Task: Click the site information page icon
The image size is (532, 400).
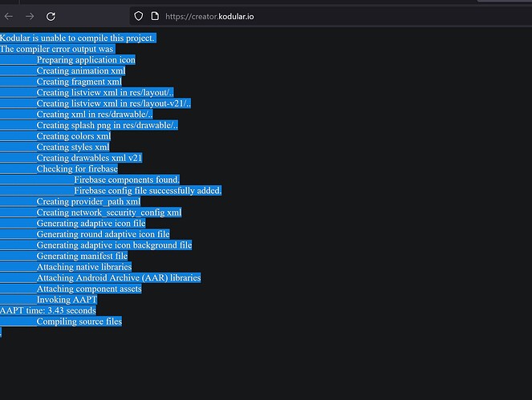Action: click(155, 16)
